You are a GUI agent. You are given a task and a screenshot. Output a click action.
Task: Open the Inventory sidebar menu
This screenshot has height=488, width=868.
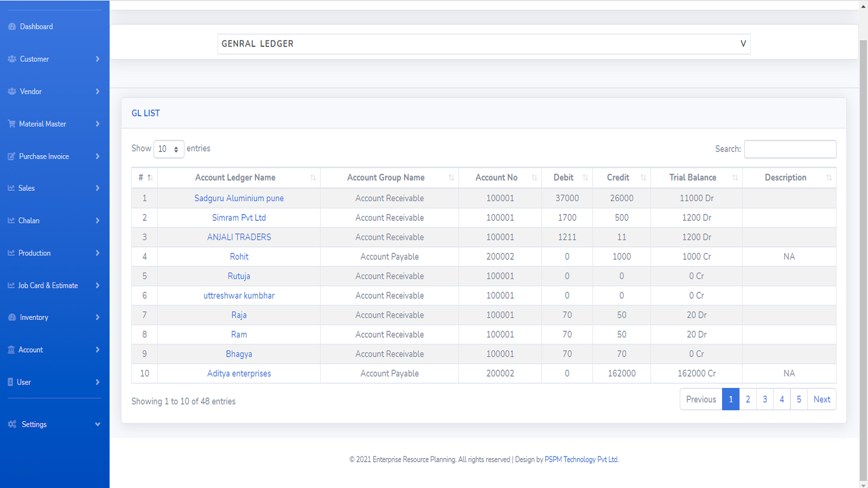pyautogui.click(x=34, y=318)
